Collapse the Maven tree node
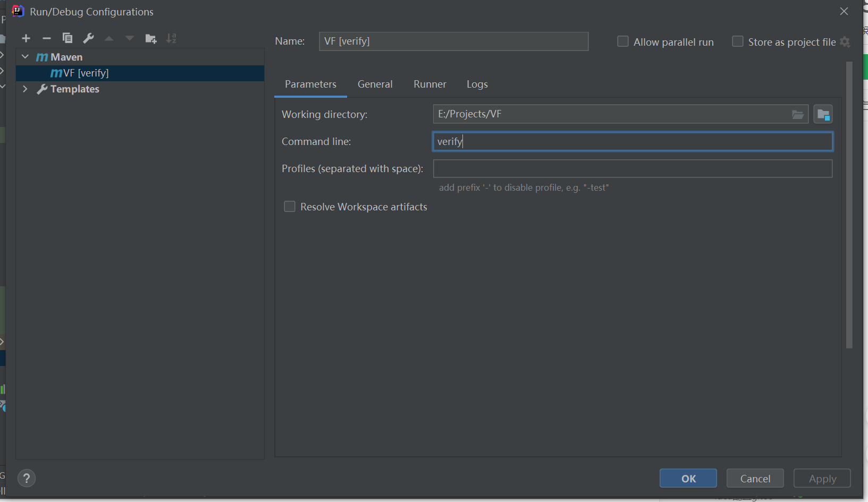This screenshot has width=868, height=502. (25, 57)
